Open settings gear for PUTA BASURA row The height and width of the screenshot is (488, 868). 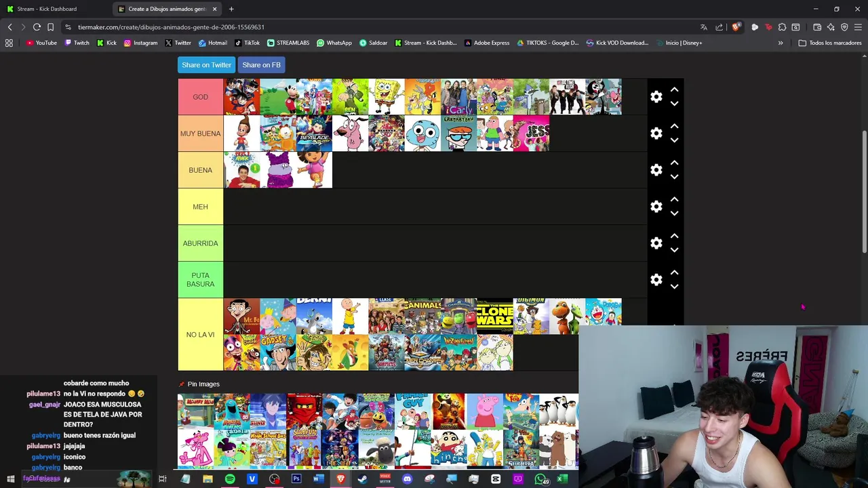pyautogui.click(x=656, y=280)
